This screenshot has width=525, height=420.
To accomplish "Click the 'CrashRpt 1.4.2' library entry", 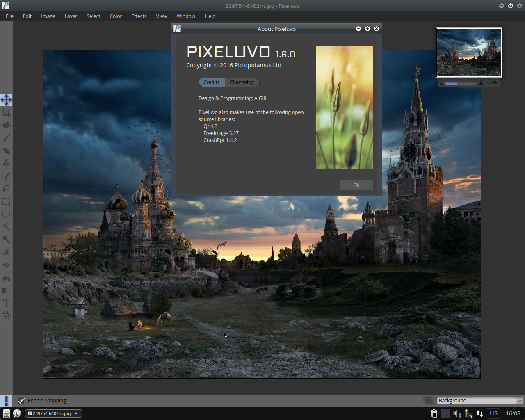I will pos(220,140).
